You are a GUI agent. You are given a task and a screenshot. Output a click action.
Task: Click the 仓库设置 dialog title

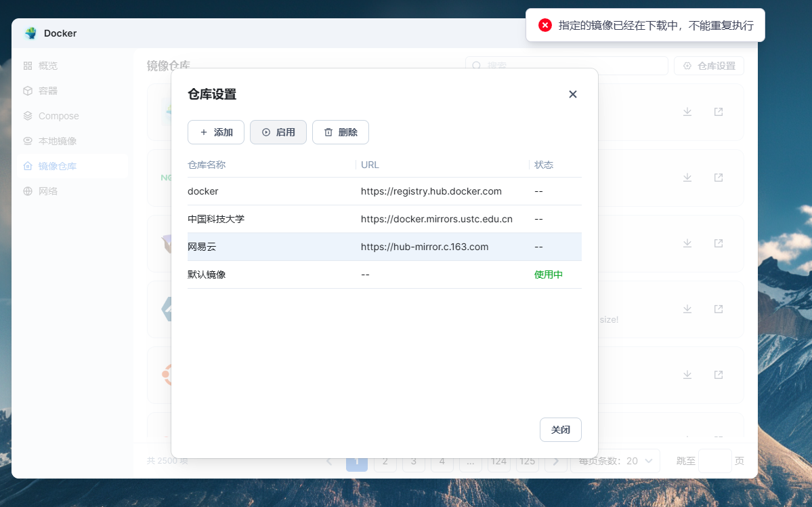[x=212, y=94]
